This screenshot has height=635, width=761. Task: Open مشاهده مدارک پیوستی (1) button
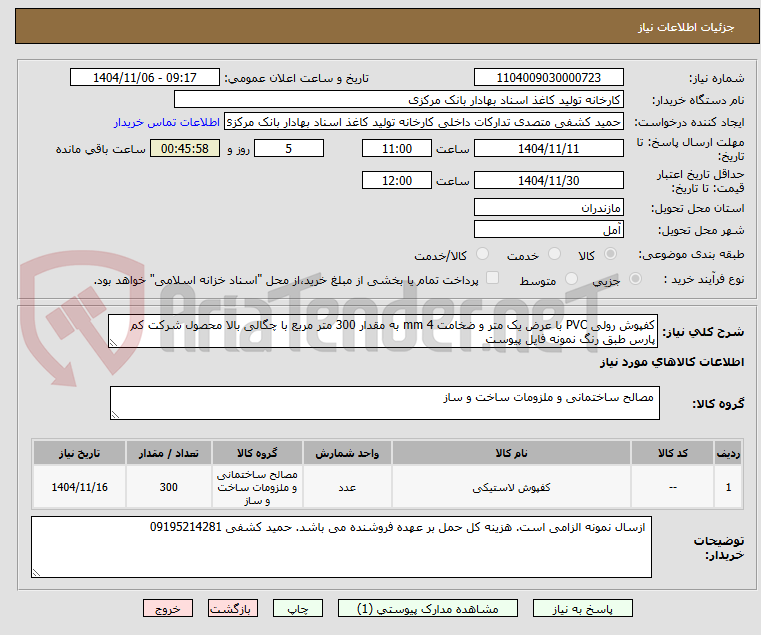click(x=428, y=608)
